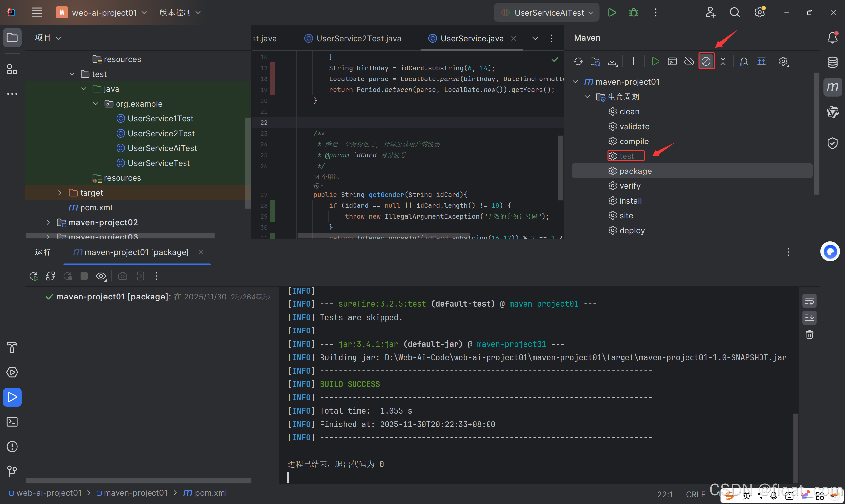Collapse the 生命周期 lifecycle node
The image size is (845, 504).
(x=587, y=97)
